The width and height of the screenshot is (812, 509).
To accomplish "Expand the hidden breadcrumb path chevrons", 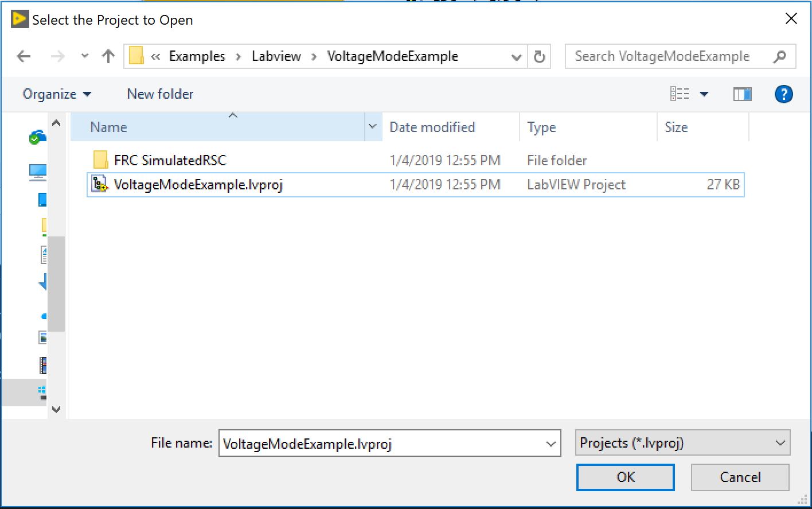I will tap(155, 56).
